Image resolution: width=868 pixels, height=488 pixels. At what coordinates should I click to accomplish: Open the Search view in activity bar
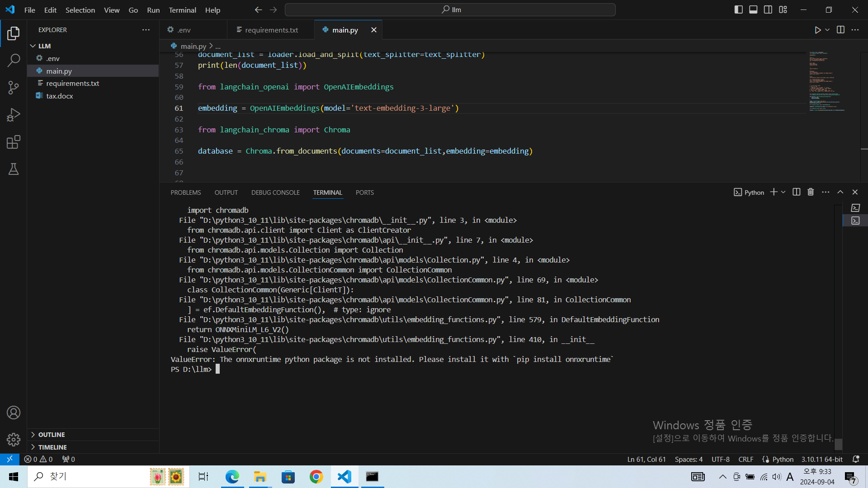tap(14, 60)
